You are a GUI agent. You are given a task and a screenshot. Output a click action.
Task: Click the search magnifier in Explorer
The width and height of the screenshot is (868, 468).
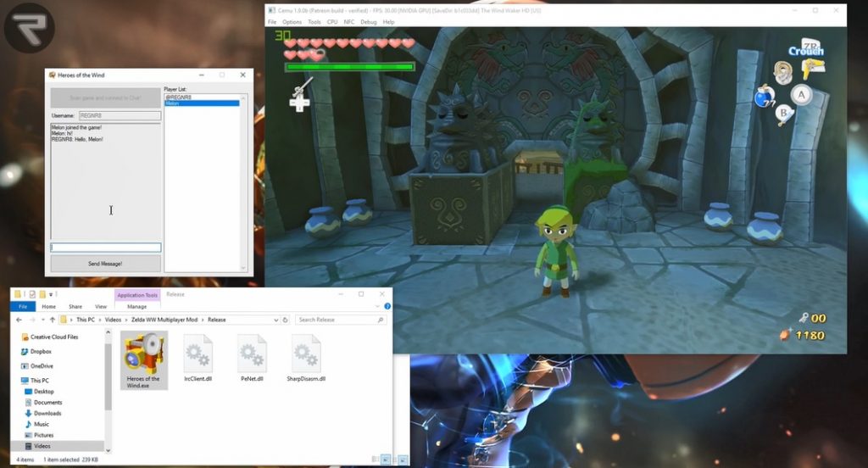coord(381,320)
